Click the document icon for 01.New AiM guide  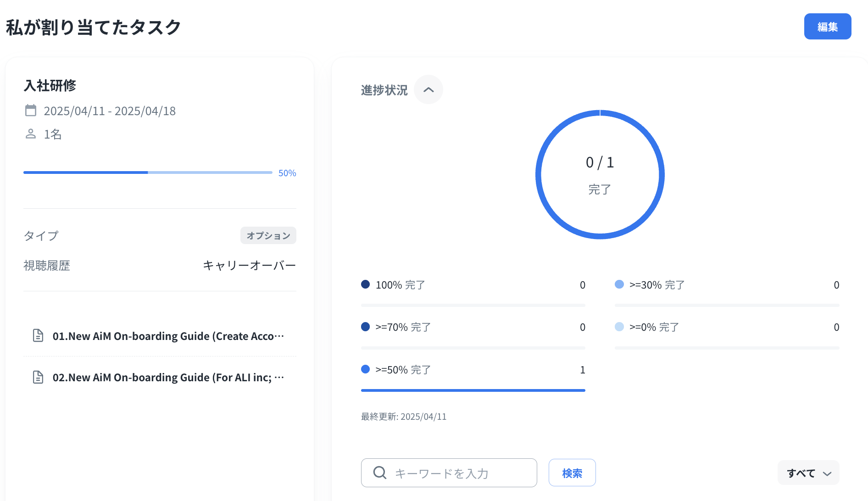[38, 336]
